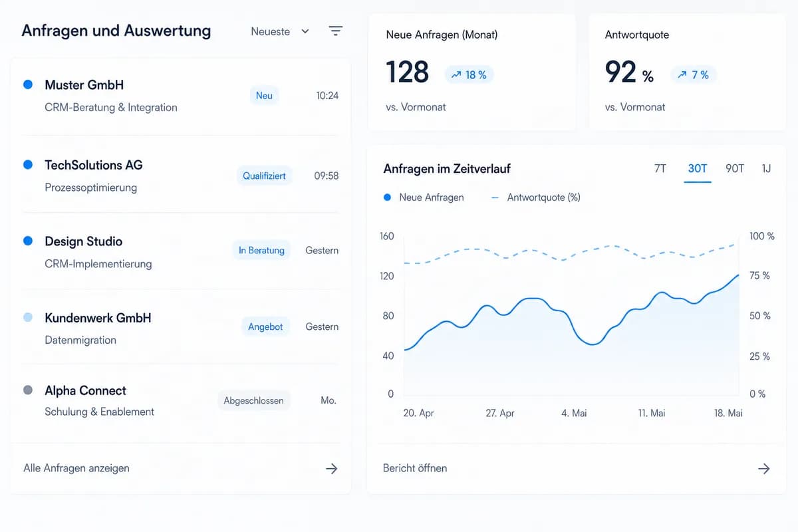This screenshot has width=798, height=532.
Task: Toggle the Neue Anfragen chart legend
Action: pos(424,198)
